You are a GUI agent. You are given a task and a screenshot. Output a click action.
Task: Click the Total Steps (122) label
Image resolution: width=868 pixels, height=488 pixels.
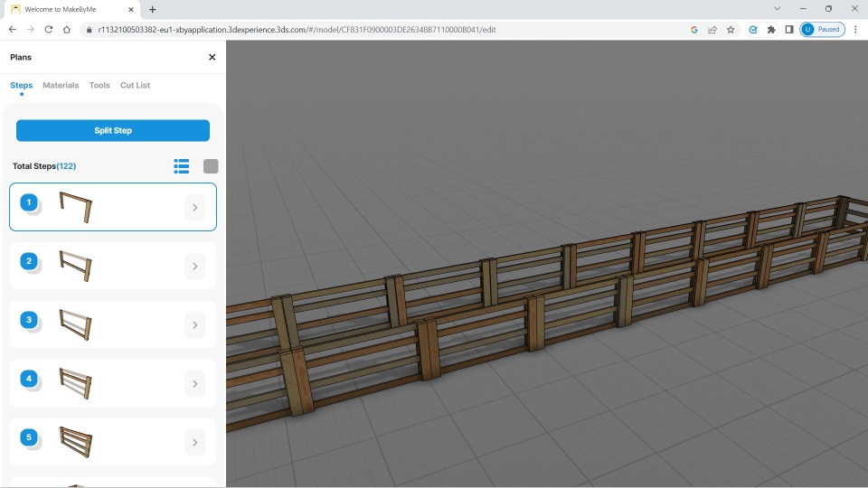click(x=44, y=166)
